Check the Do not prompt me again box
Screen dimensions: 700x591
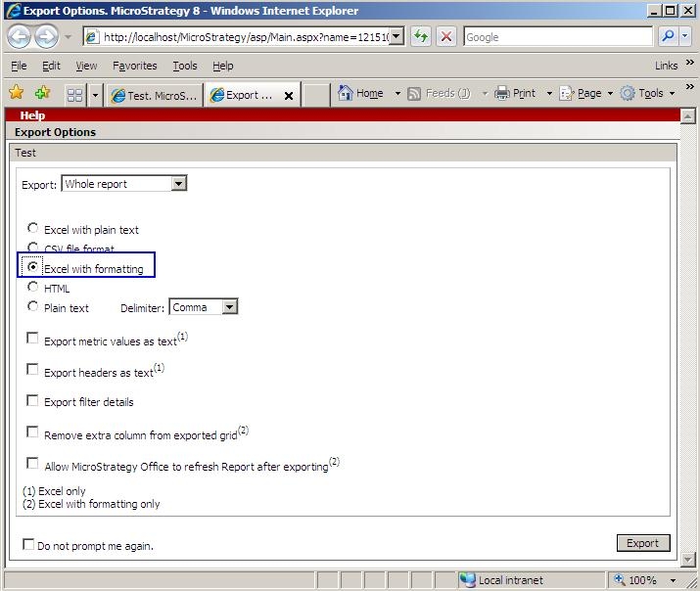click(28, 544)
